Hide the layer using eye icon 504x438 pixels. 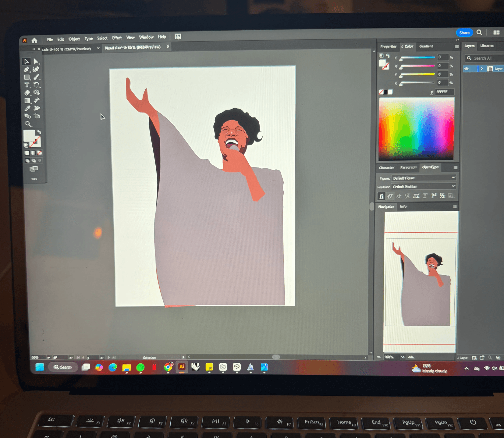(466, 69)
